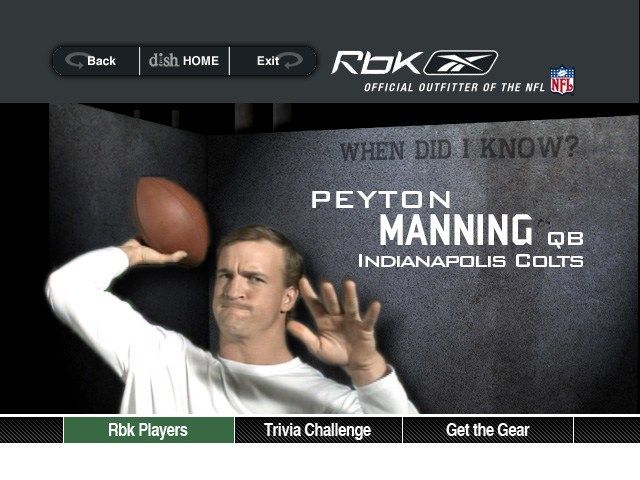Click the brown football in player's hand

point(172,221)
